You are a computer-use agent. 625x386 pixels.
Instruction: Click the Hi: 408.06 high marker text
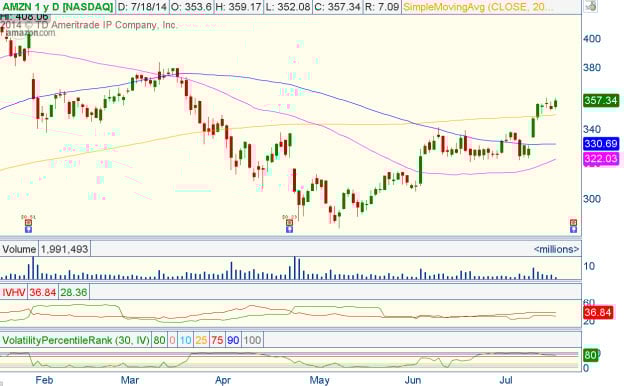tap(24, 17)
